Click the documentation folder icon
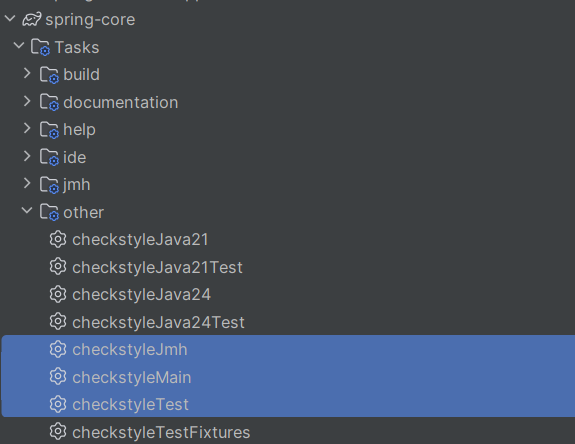Viewport: 575px width, 444px height. coord(49,102)
